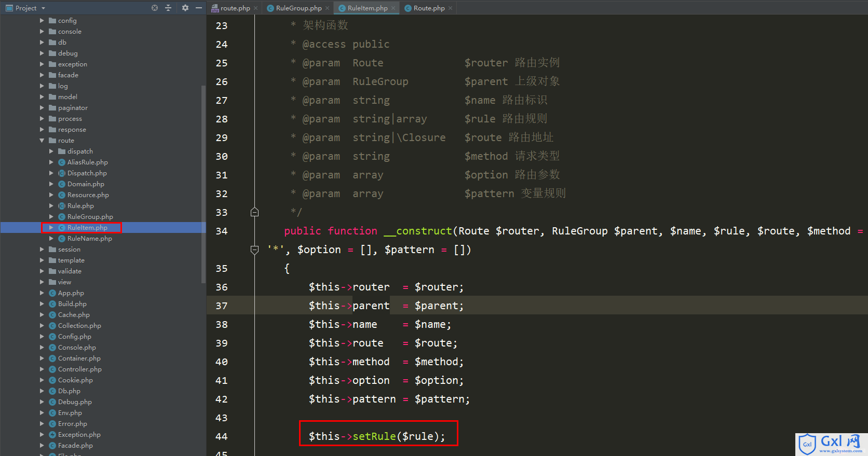Expand the session folder
The height and width of the screenshot is (456, 868).
42,250
